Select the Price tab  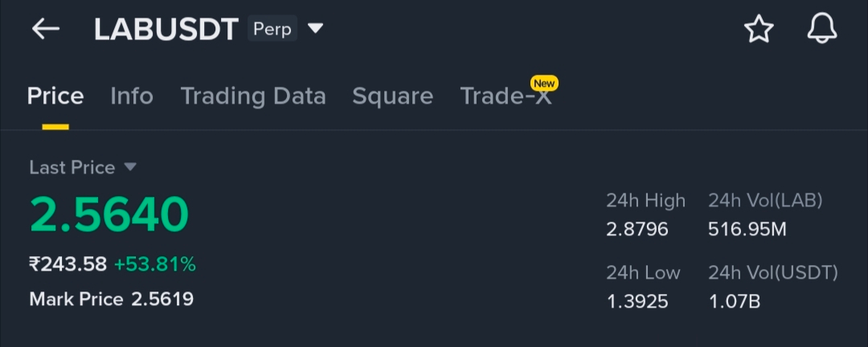(55, 96)
